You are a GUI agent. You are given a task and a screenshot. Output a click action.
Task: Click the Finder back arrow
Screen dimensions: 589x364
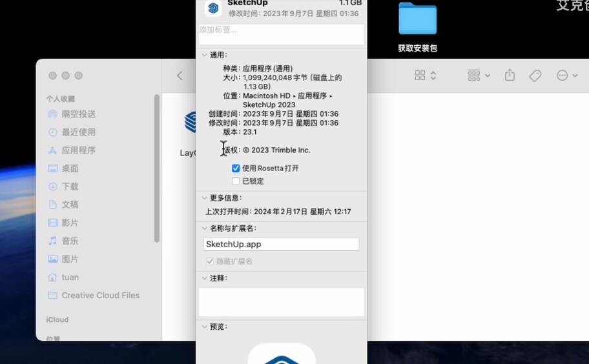click(x=180, y=76)
